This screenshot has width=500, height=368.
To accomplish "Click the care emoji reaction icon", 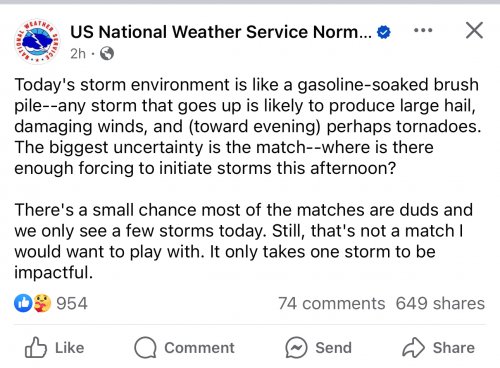I will (x=42, y=303).
